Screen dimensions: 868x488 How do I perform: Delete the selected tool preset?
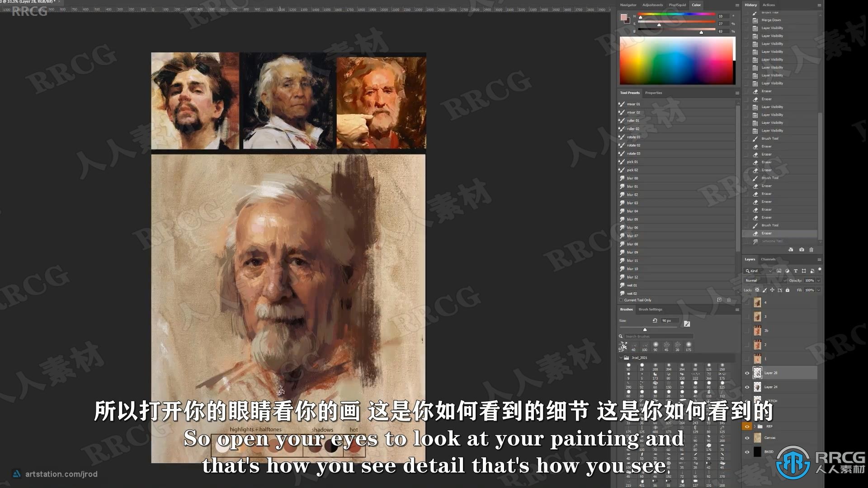[x=729, y=300]
